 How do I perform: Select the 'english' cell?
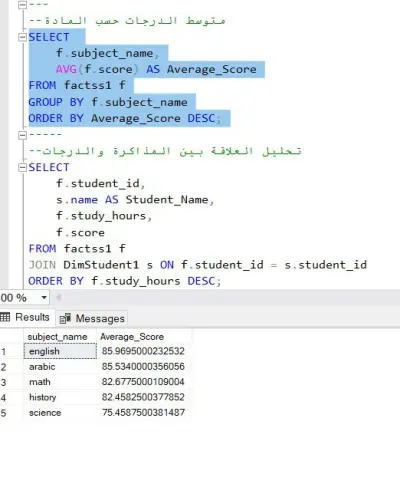click(x=60, y=351)
